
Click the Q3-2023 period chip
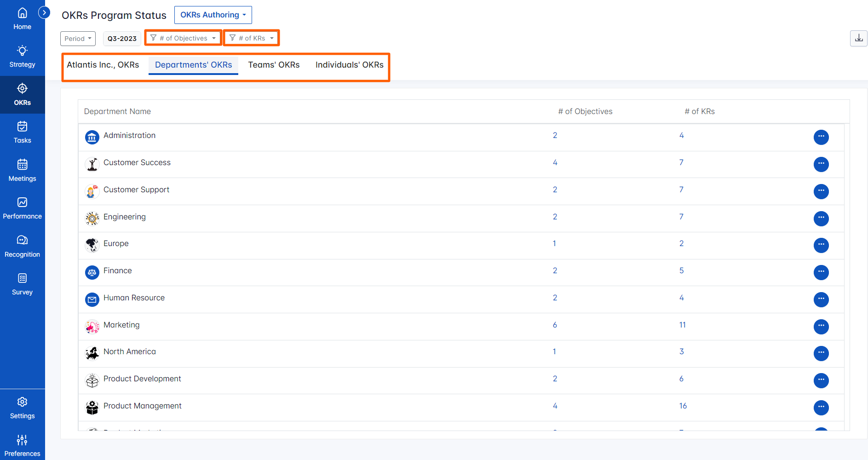[x=122, y=39]
